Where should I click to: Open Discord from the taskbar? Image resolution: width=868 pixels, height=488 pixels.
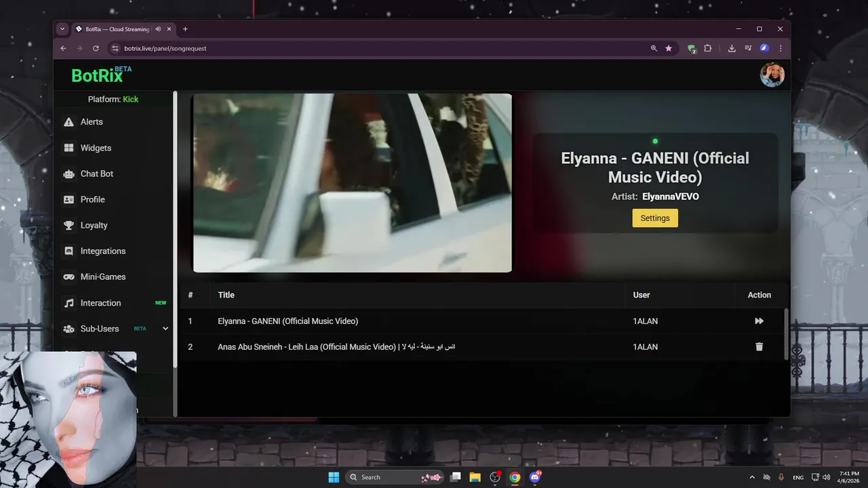535,477
